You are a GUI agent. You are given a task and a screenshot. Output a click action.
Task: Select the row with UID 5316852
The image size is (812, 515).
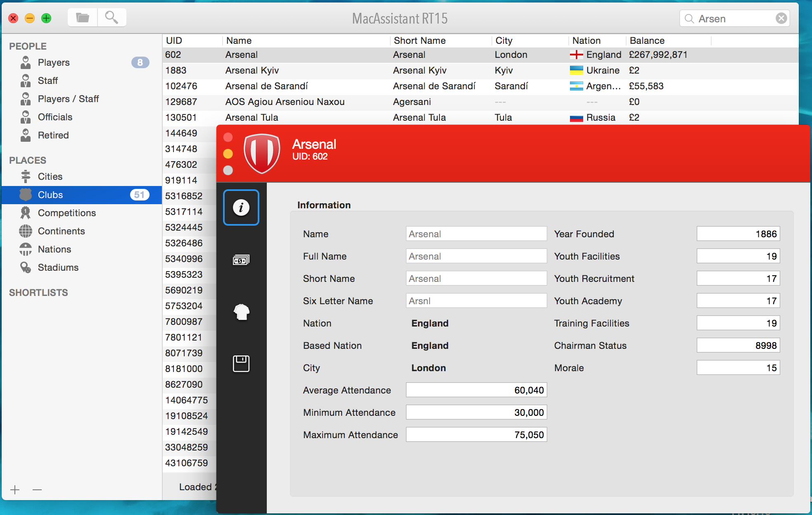pyautogui.click(x=189, y=196)
